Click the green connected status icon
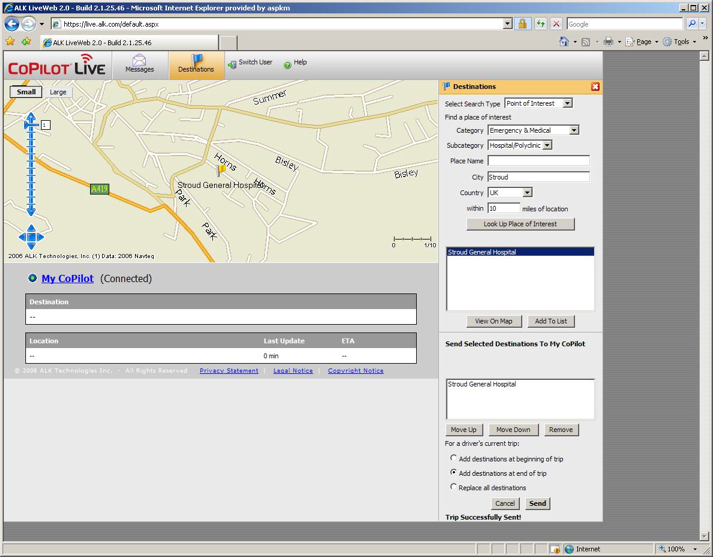The height and width of the screenshot is (557, 713). [x=32, y=278]
